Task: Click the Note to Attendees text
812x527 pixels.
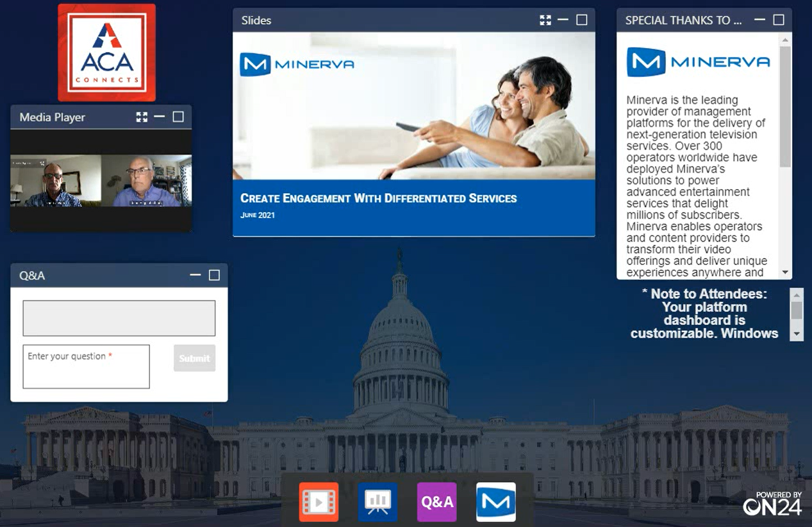Action: coord(704,314)
